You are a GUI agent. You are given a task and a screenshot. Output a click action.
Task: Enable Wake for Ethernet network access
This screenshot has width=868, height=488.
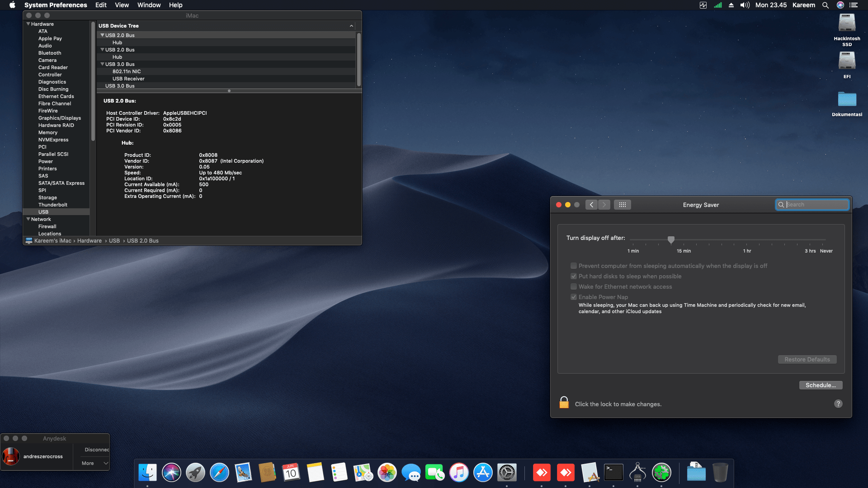573,286
